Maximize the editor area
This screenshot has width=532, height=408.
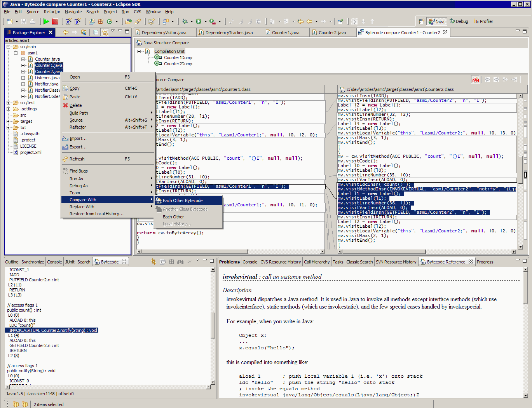(x=525, y=31)
